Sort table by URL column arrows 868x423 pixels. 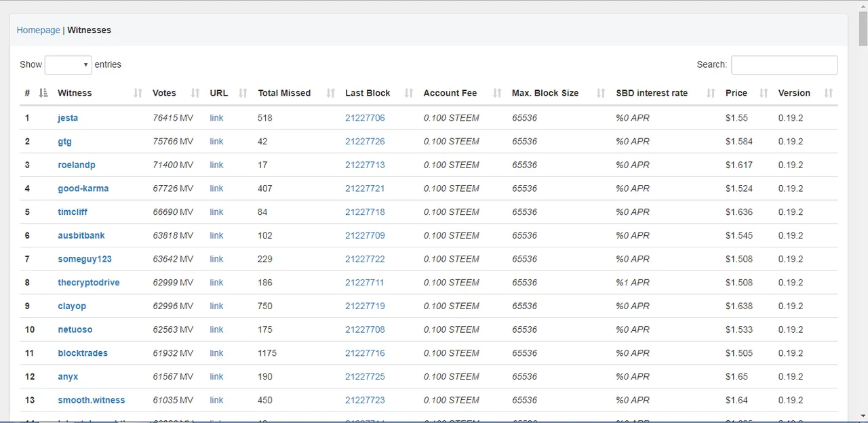click(243, 93)
